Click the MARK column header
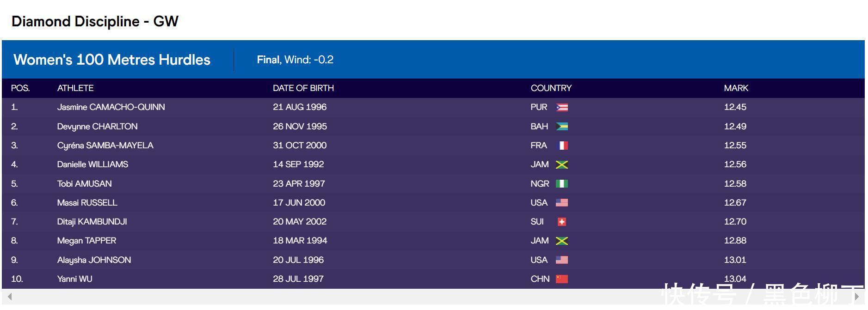This screenshot has width=868, height=310. [736, 88]
